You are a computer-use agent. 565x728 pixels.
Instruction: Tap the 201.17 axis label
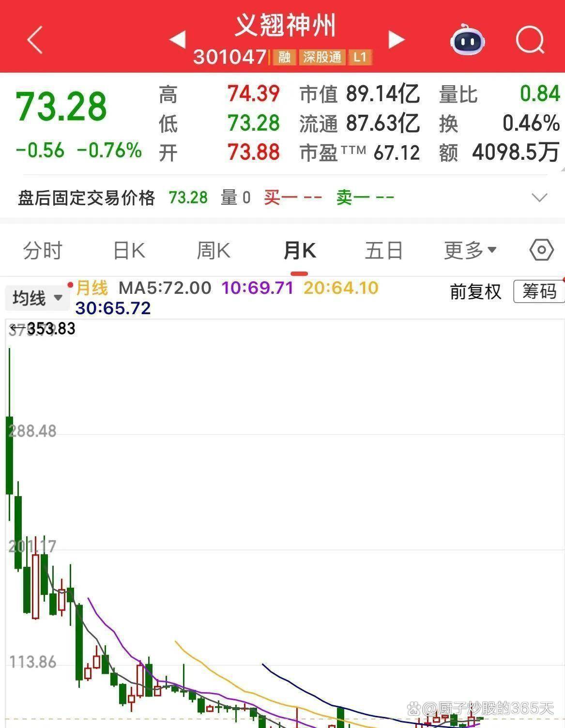point(32,546)
